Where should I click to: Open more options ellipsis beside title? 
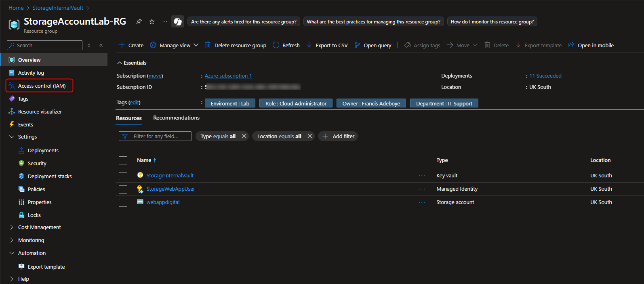pyautogui.click(x=165, y=21)
